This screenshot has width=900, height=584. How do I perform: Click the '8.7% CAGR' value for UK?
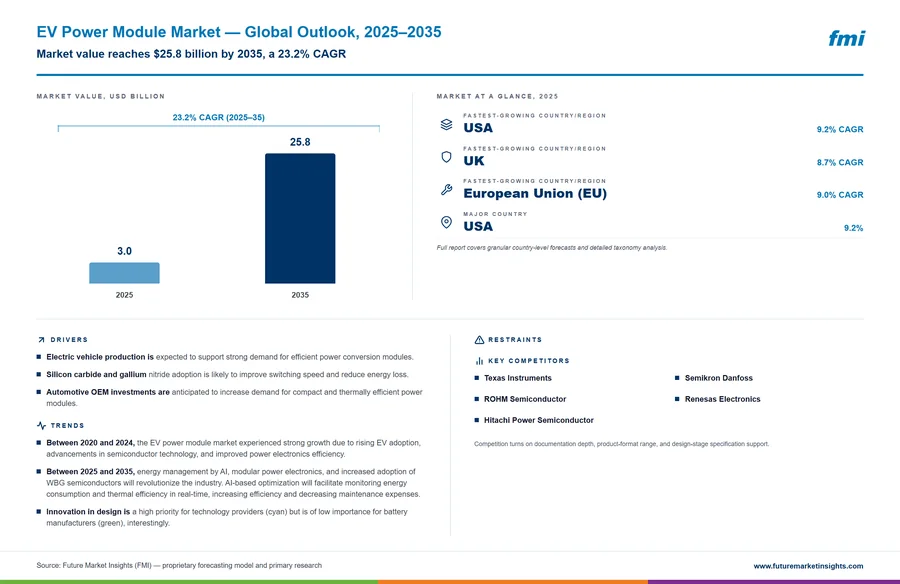click(x=840, y=163)
